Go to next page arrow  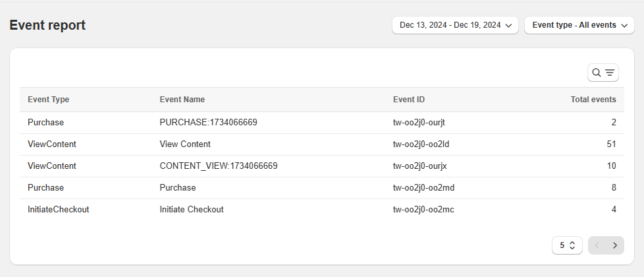pos(615,245)
